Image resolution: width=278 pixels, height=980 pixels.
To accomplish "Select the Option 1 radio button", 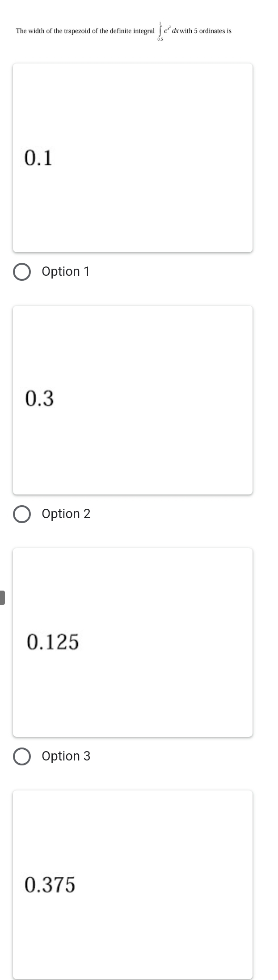I will click(x=22, y=272).
